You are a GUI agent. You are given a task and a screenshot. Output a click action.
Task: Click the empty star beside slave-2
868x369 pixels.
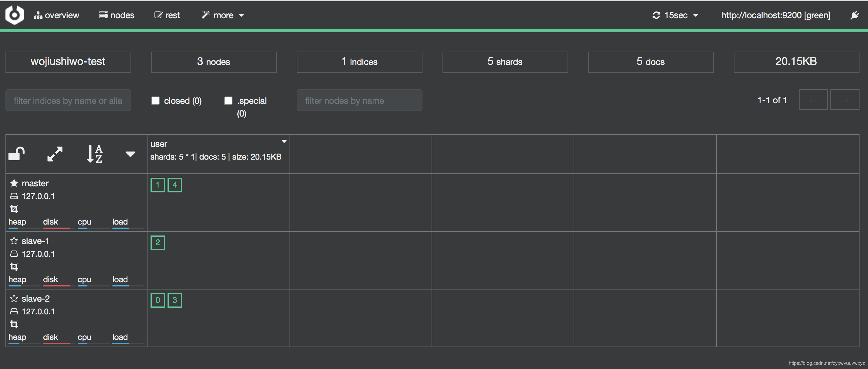click(14, 298)
